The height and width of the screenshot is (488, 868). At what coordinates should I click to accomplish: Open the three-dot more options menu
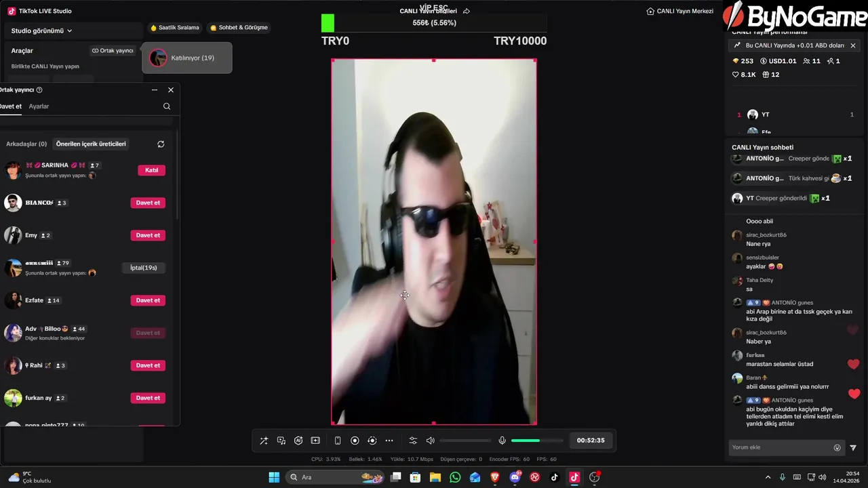(389, 441)
